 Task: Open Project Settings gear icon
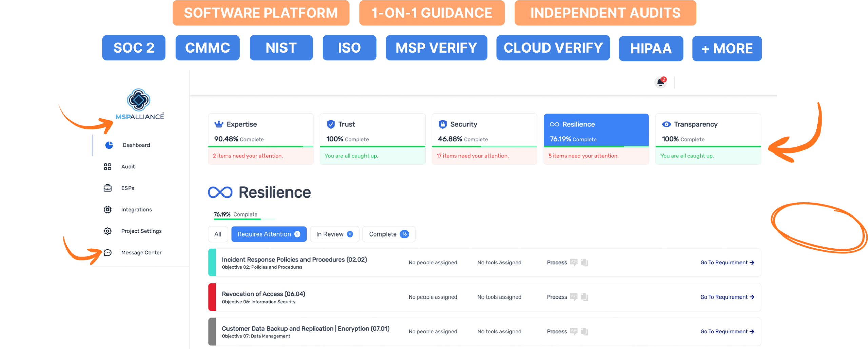click(107, 231)
